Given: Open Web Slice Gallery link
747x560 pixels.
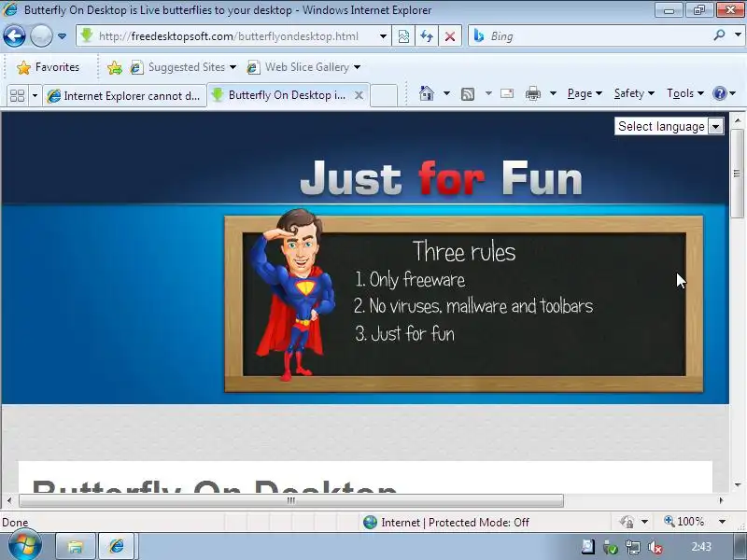Looking at the screenshot, I should 303,67.
